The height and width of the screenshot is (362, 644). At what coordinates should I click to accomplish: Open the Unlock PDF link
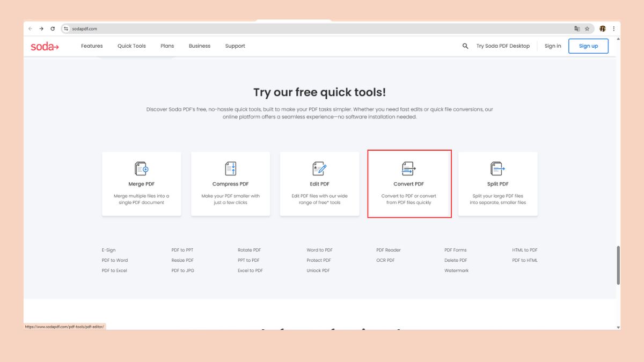coord(318,270)
